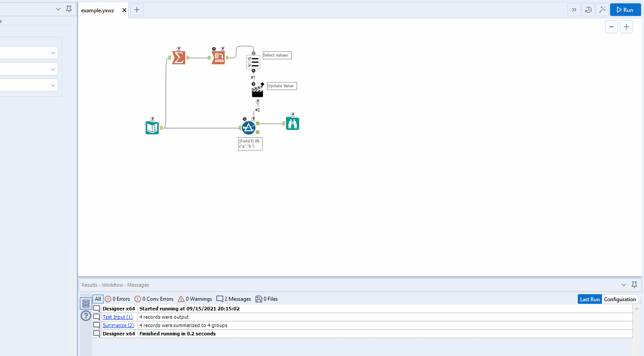The image size is (644, 356).
Task: Expand the overflow double-chevron button
Action: point(574,10)
